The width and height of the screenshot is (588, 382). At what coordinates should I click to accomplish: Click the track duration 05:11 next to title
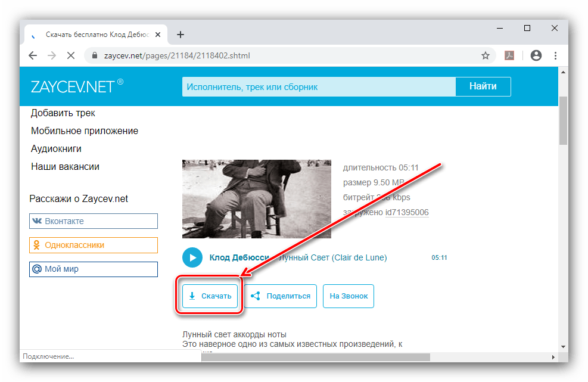(439, 257)
